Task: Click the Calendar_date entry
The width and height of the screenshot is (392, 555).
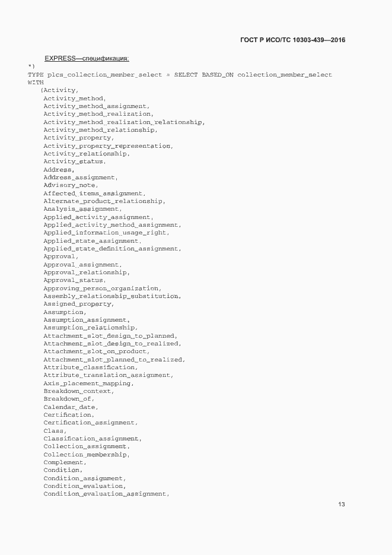Action: [x=71, y=407]
